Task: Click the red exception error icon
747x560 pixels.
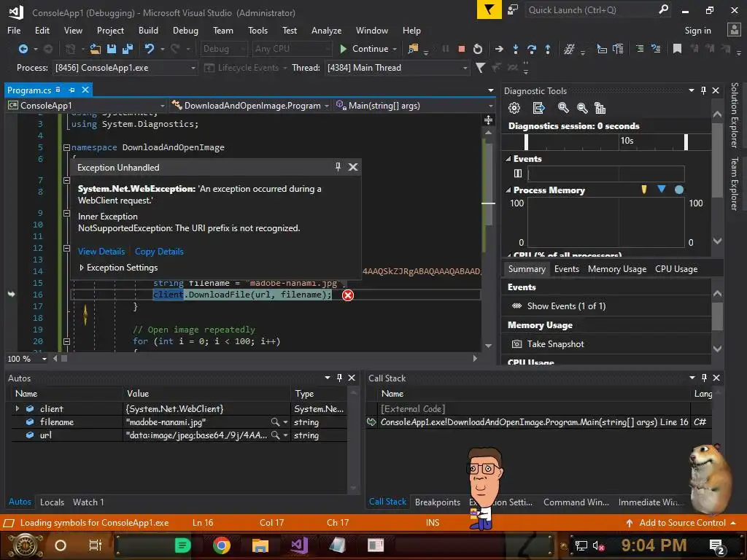Action: click(348, 295)
